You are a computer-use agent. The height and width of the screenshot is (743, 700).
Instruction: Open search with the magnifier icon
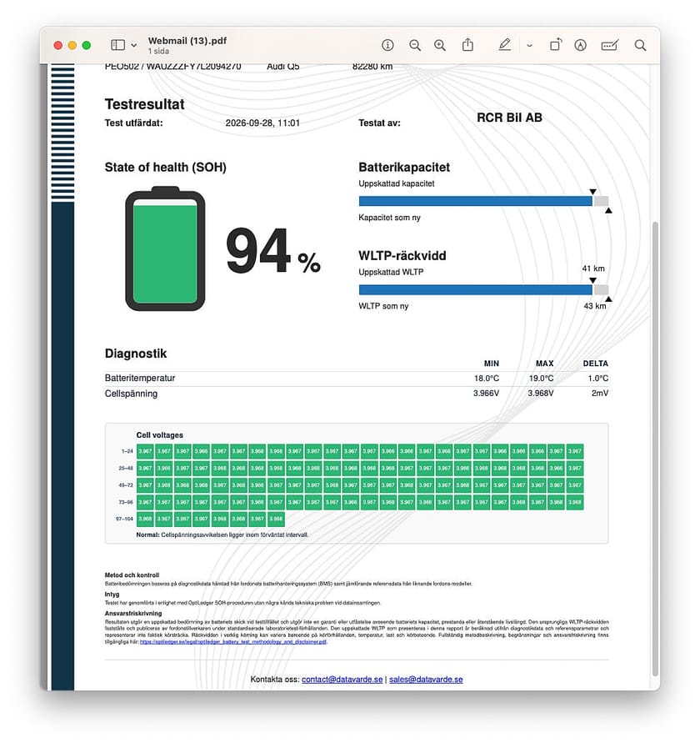tap(640, 45)
